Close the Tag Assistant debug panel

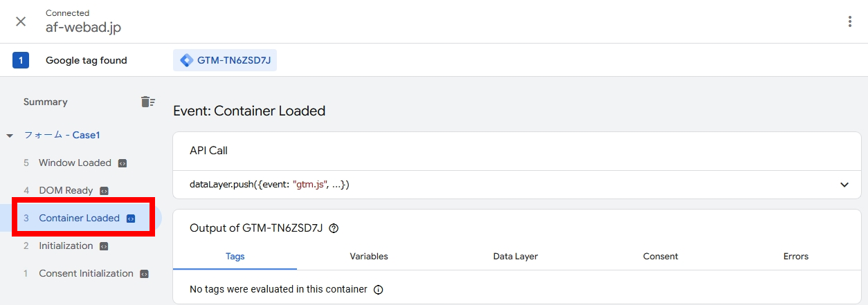[21, 21]
